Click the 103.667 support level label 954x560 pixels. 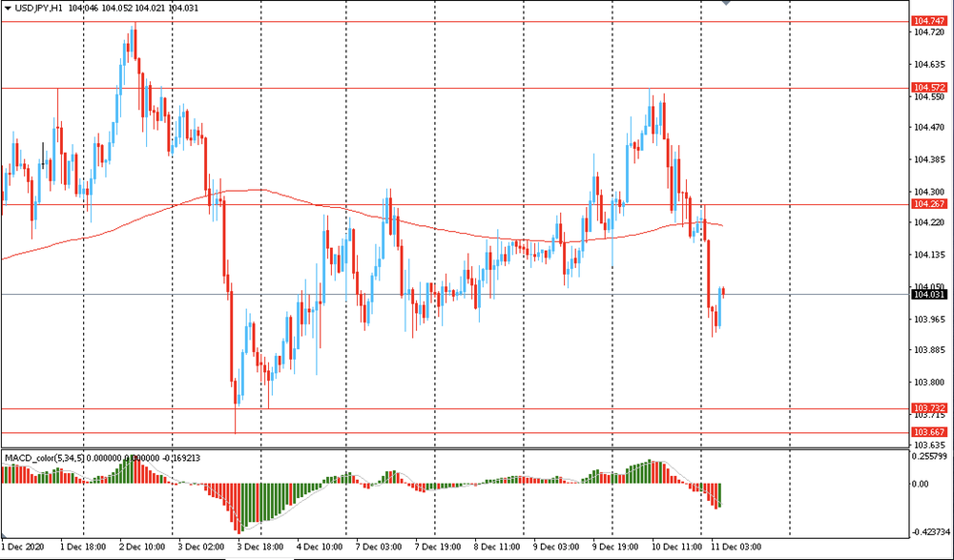929,432
